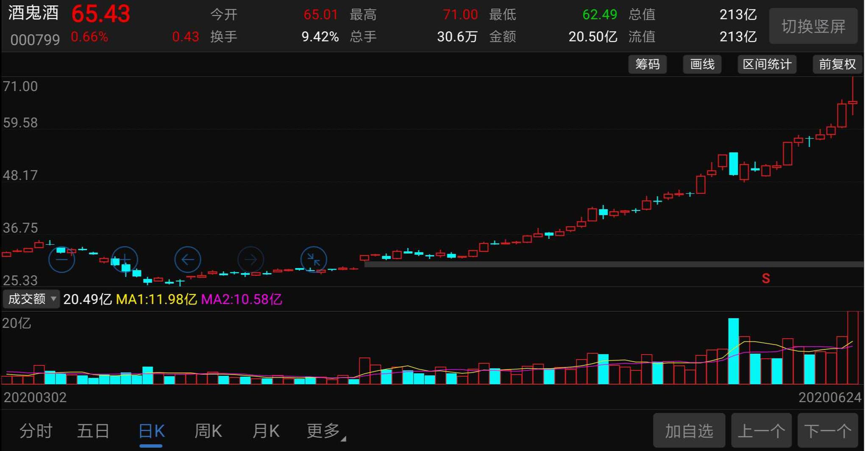Screen dimensions: 868x451
Task: Go to previous stock with 上一个
Action: click(x=762, y=431)
